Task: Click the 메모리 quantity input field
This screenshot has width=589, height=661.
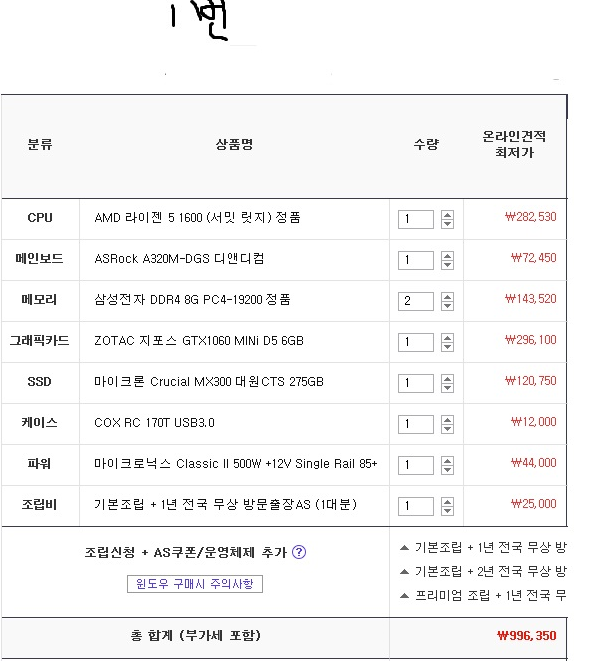Action: tap(416, 301)
